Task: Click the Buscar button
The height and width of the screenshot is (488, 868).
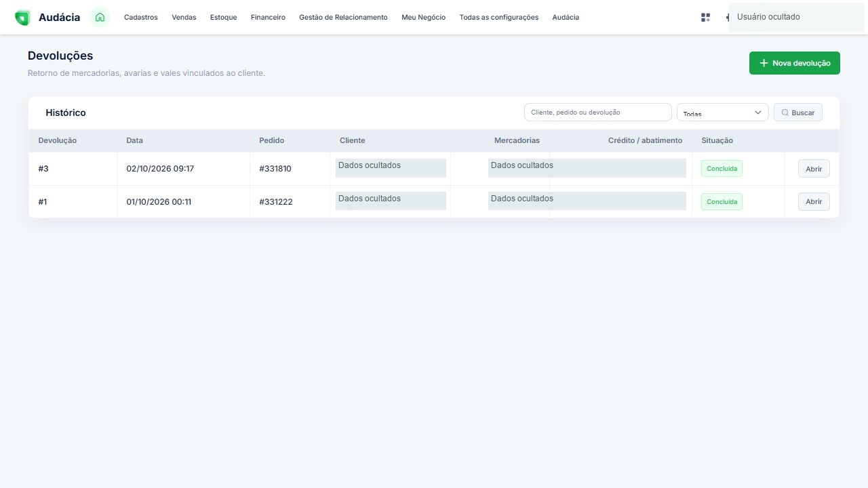Action: [x=798, y=113]
